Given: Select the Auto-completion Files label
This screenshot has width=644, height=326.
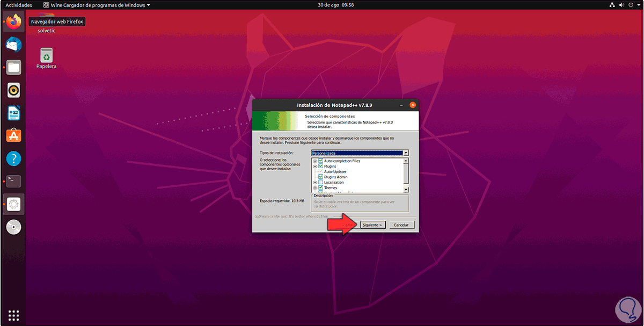Looking at the screenshot, I should [342, 161].
